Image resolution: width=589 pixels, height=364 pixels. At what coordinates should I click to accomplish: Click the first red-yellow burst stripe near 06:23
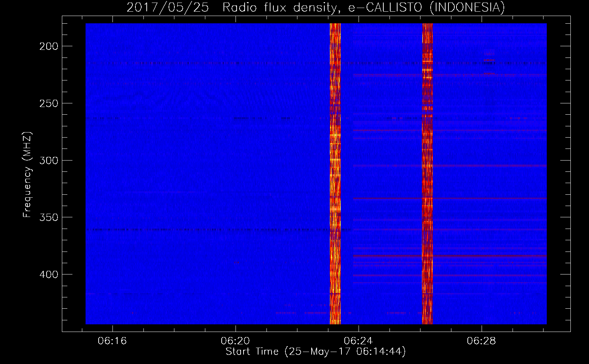(x=335, y=174)
